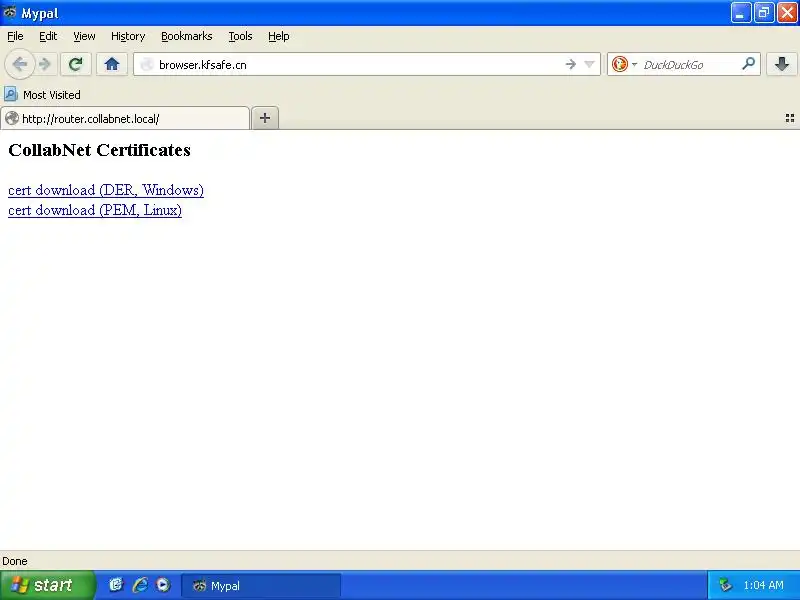The width and height of the screenshot is (800, 600).
Task: Click the globe favicon on the tab
Action: point(12,118)
